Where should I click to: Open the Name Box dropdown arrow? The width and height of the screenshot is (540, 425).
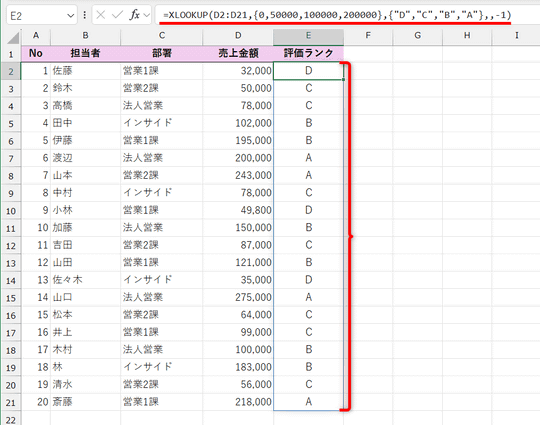tap(71, 15)
